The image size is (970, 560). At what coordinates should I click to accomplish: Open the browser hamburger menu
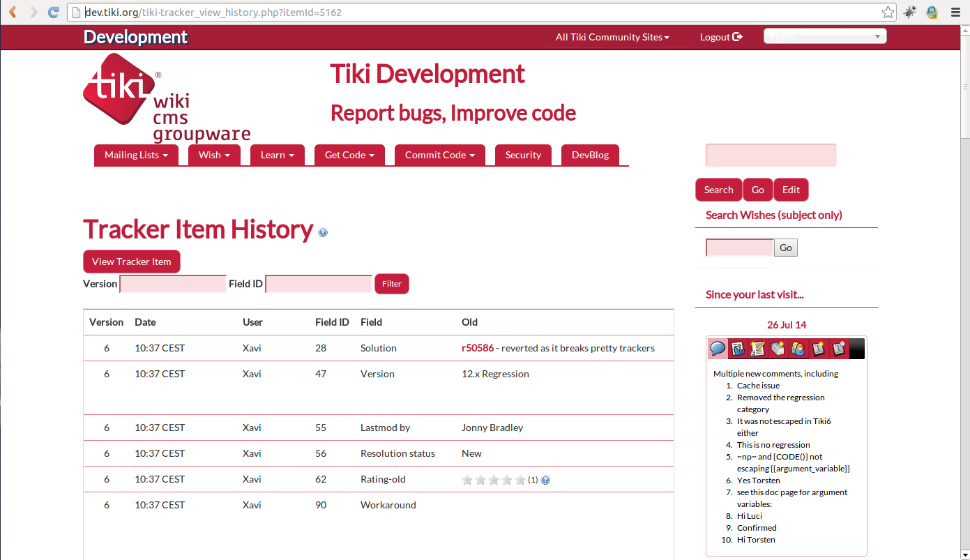(955, 12)
